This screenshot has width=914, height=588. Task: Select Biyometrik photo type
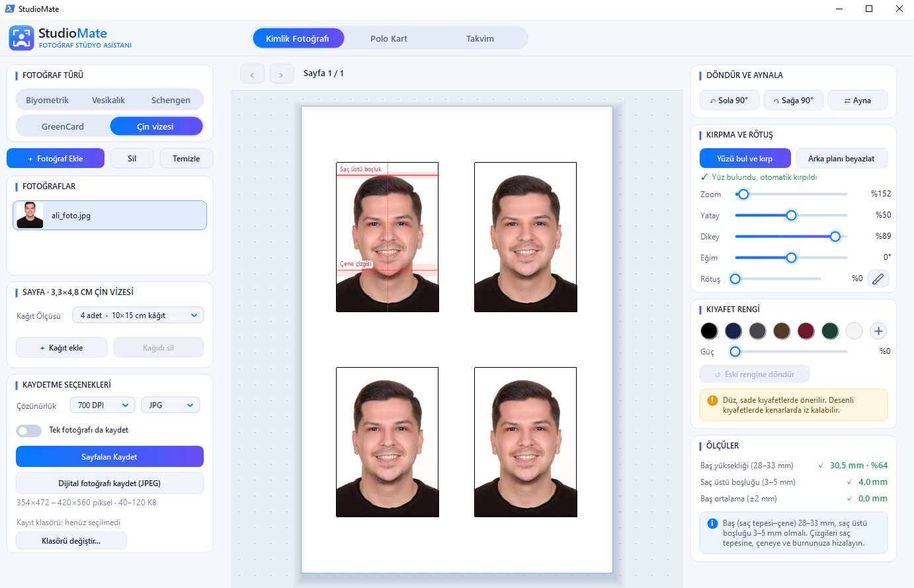coord(47,100)
